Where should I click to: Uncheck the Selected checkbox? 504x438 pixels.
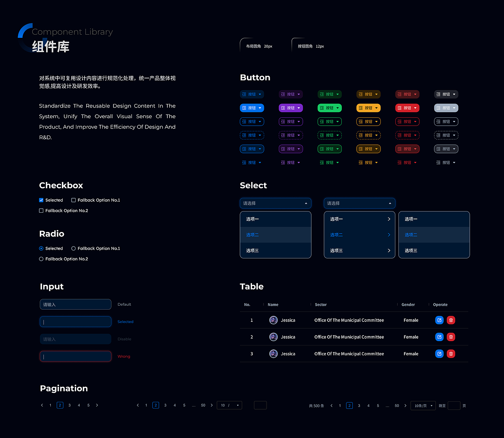(41, 200)
